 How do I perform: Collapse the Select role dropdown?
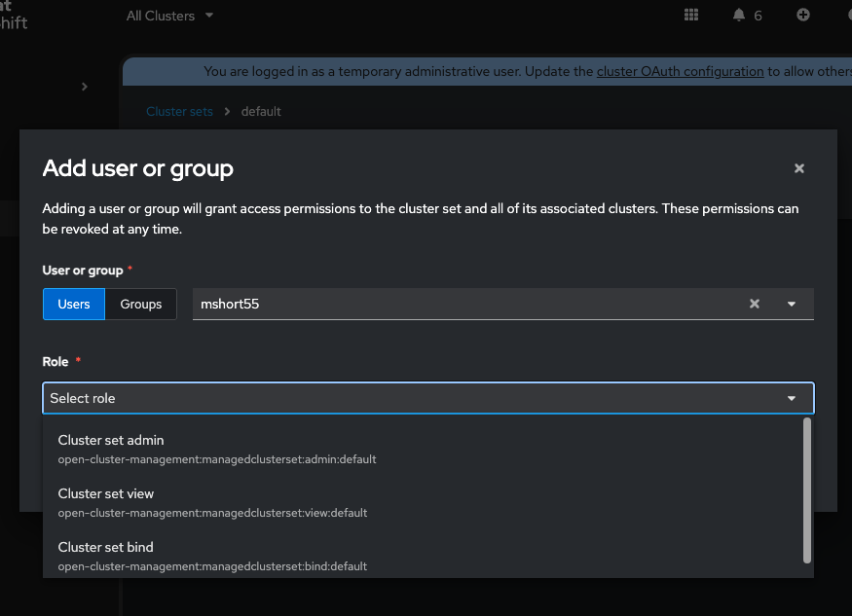click(792, 398)
